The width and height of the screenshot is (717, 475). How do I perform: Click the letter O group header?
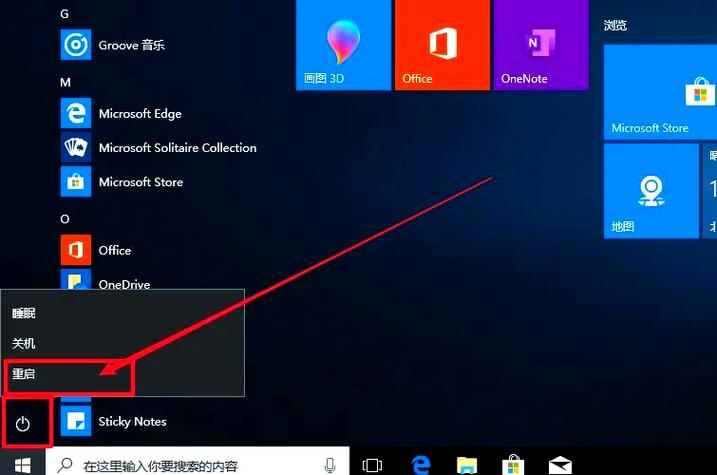(65, 219)
